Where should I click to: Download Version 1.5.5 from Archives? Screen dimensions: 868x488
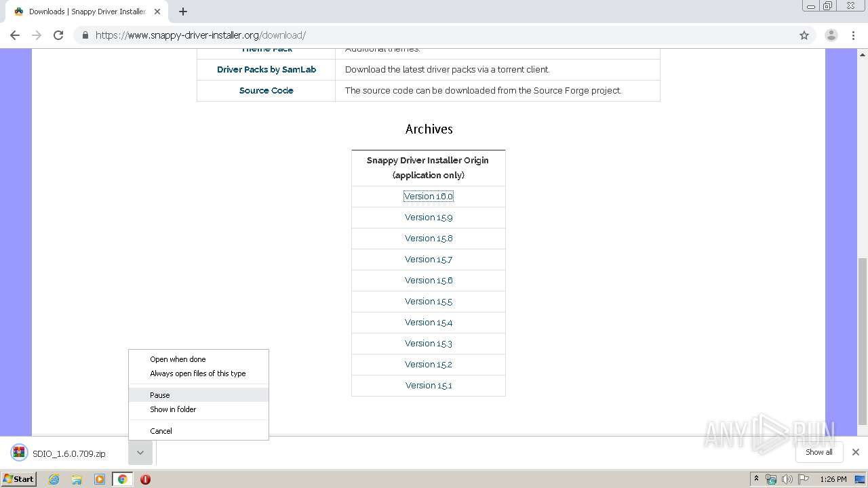429,301
